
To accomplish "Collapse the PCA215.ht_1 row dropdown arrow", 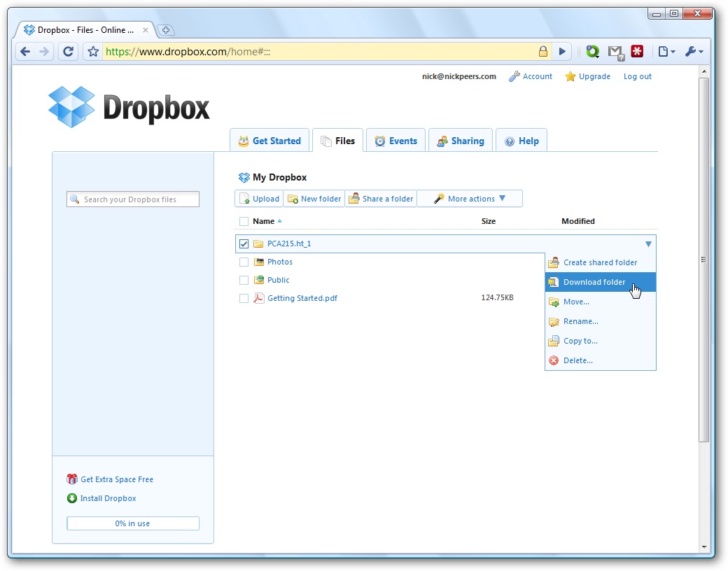I will click(648, 244).
